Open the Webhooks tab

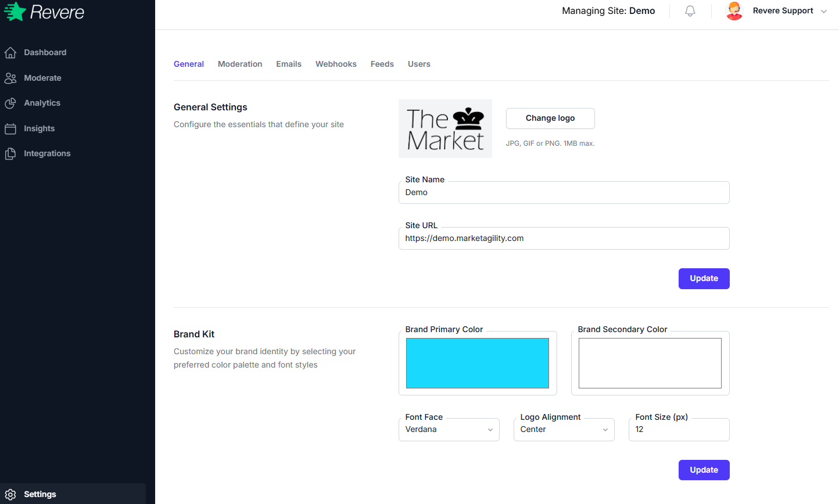[x=336, y=64]
